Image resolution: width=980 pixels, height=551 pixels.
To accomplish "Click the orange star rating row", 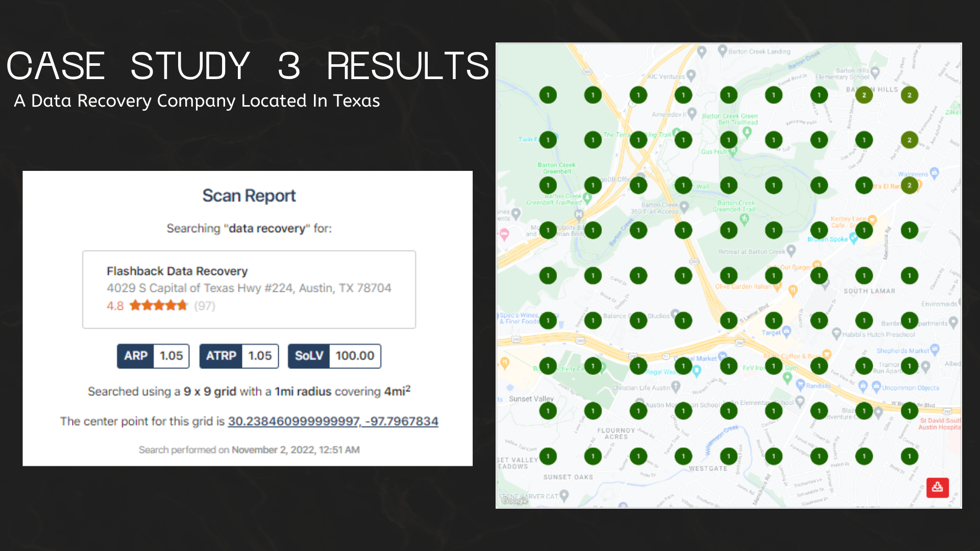I will pos(159,306).
